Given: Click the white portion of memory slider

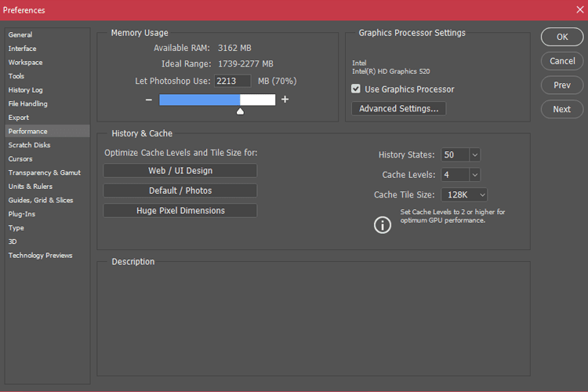Looking at the screenshot, I should pos(258,100).
